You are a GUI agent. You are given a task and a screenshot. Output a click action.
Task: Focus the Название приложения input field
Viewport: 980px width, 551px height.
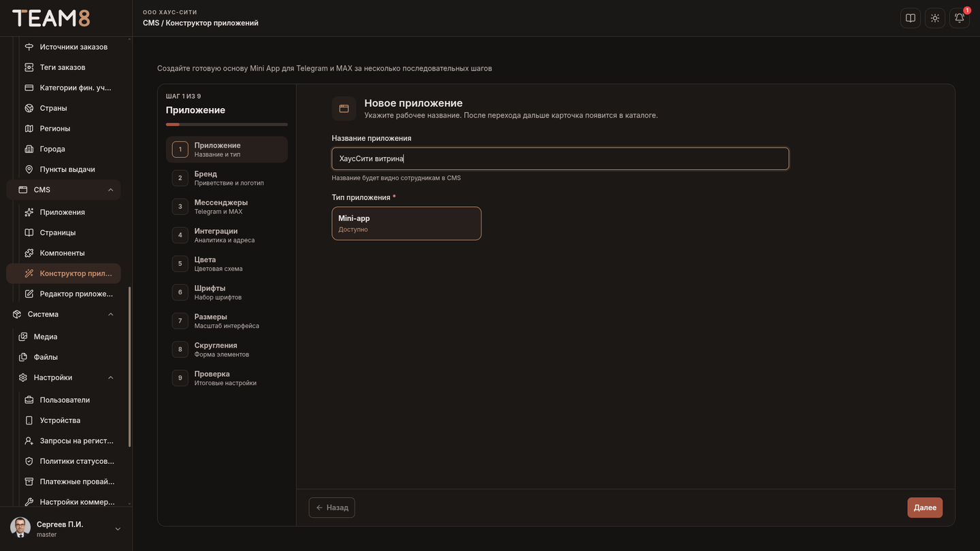tap(560, 158)
